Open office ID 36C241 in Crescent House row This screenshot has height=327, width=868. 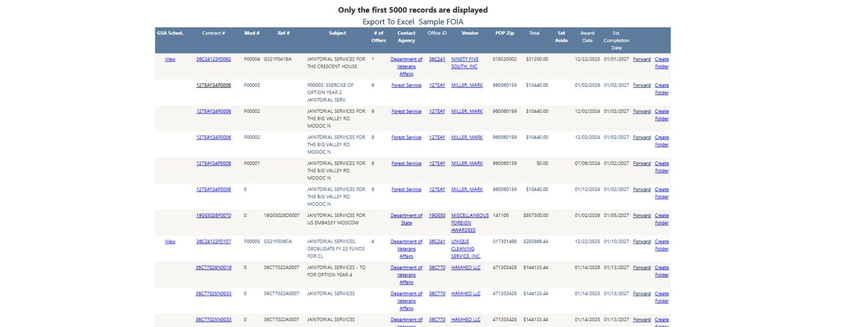[437, 59]
